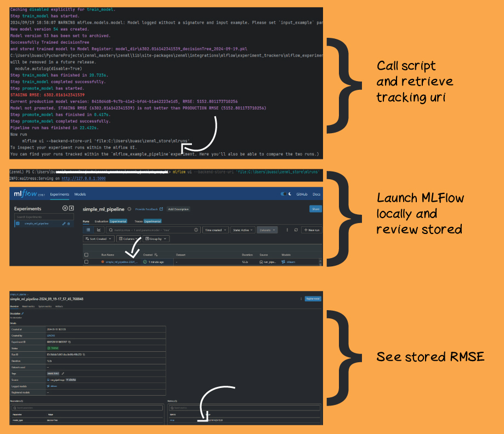Click the New run button
504x434 pixels.
312,230
